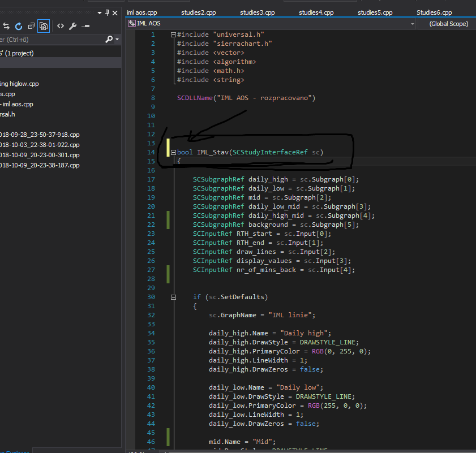
Task: Click the View Code icon
Action: [60, 26]
